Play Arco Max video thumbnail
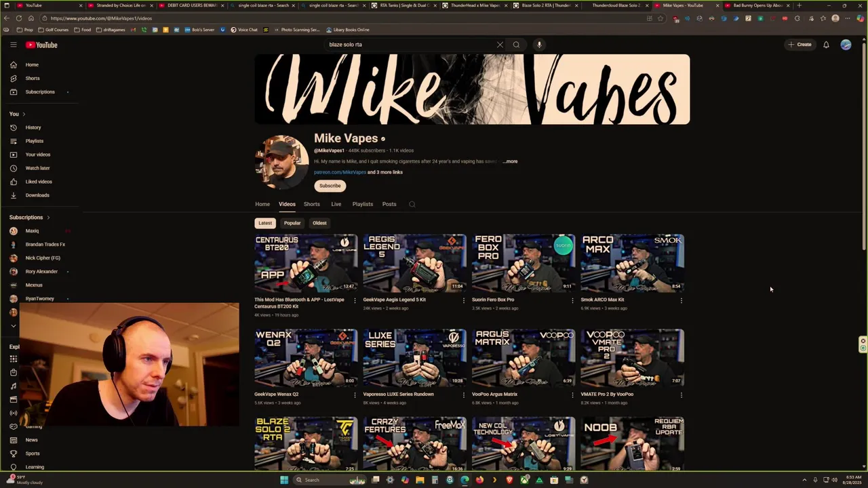Viewport: 868px width, 488px height. 632,263
